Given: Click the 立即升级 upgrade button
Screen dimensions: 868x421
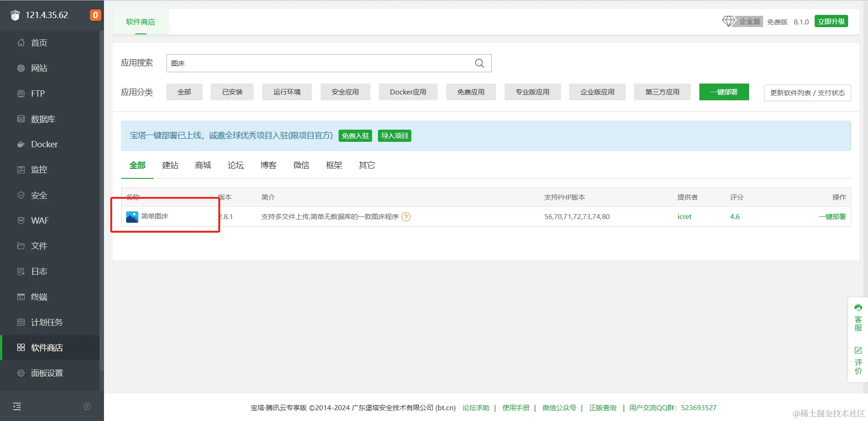Looking at the screenshot, I should [x=831, y=21].
